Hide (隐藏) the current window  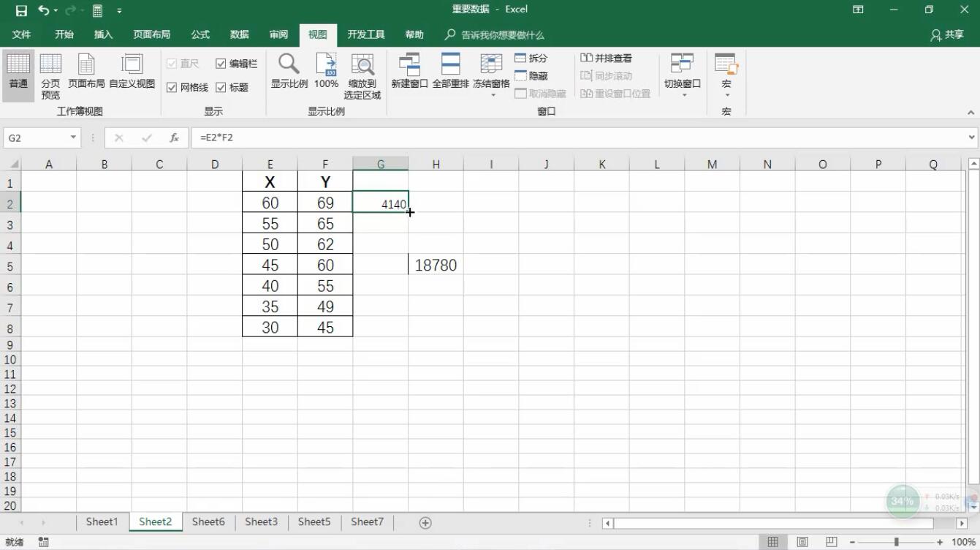[531, 76]
